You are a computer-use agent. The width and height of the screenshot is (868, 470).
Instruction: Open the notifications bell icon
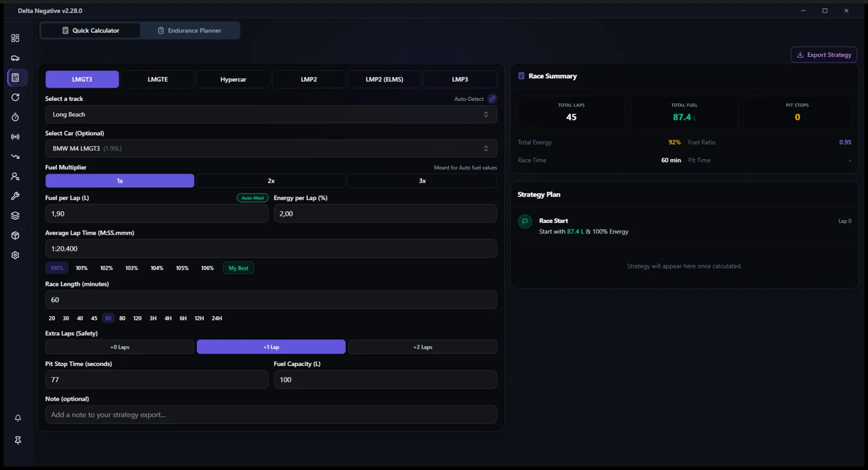click(x=18, y=418)
